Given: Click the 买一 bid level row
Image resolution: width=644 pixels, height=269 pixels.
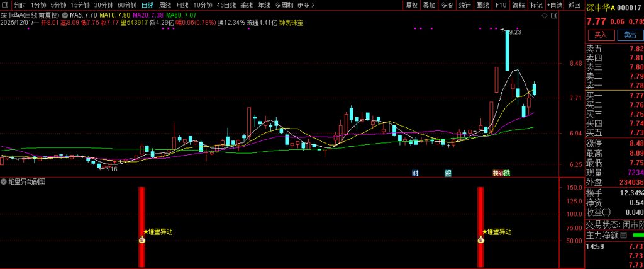Looking at the screenshot, I should (x=614, y=95).
